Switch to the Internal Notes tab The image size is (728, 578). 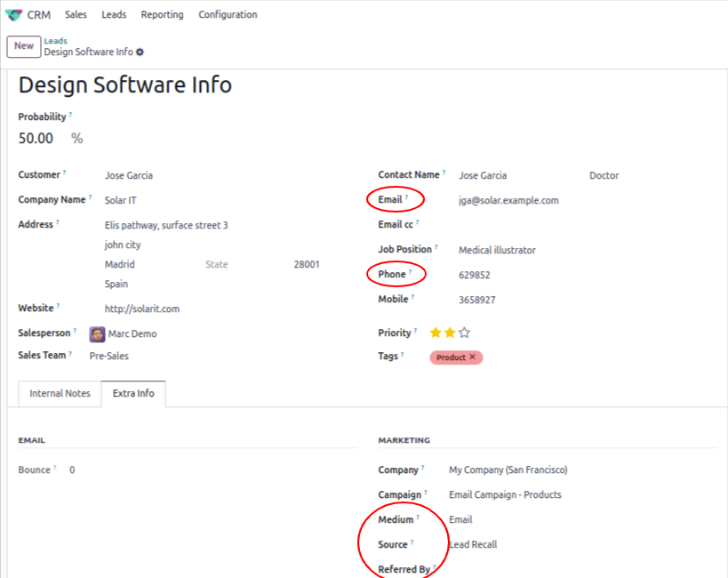click(60, 393)
